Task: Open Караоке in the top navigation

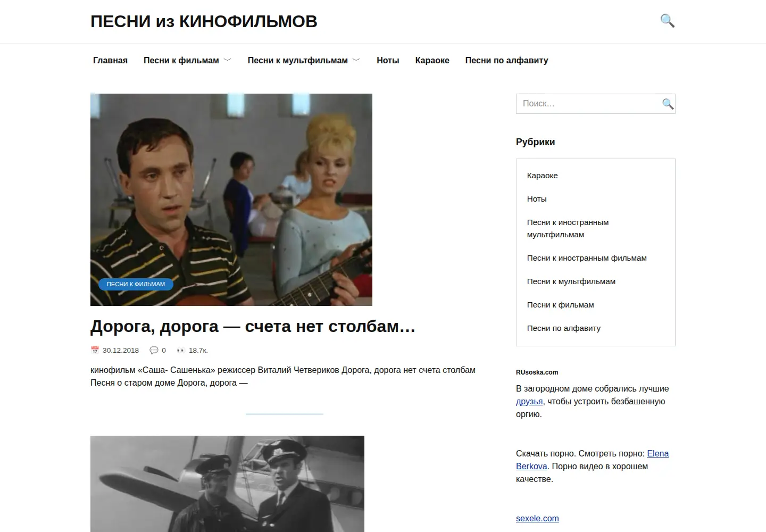Action: (432, 61)
